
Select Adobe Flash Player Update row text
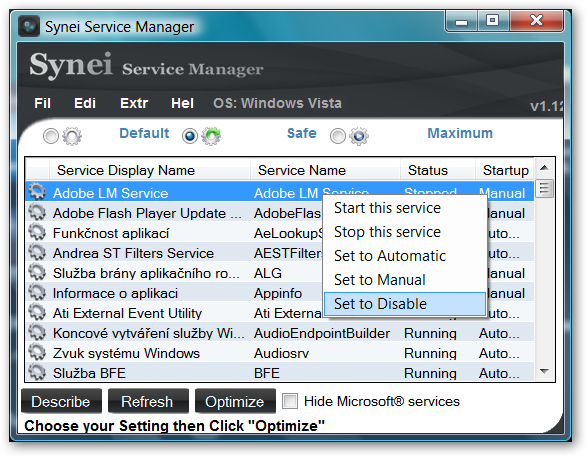[x=147, y=213]
